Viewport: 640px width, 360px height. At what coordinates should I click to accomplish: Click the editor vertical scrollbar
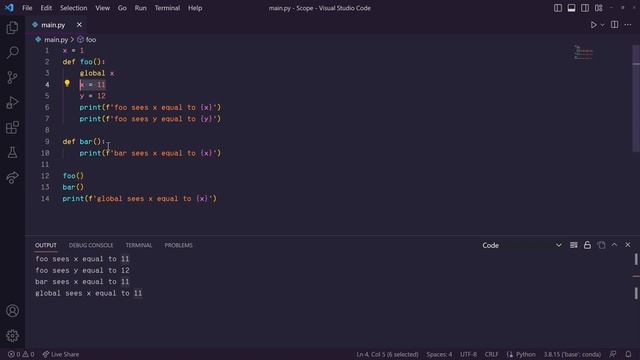(x=636, y=98)
